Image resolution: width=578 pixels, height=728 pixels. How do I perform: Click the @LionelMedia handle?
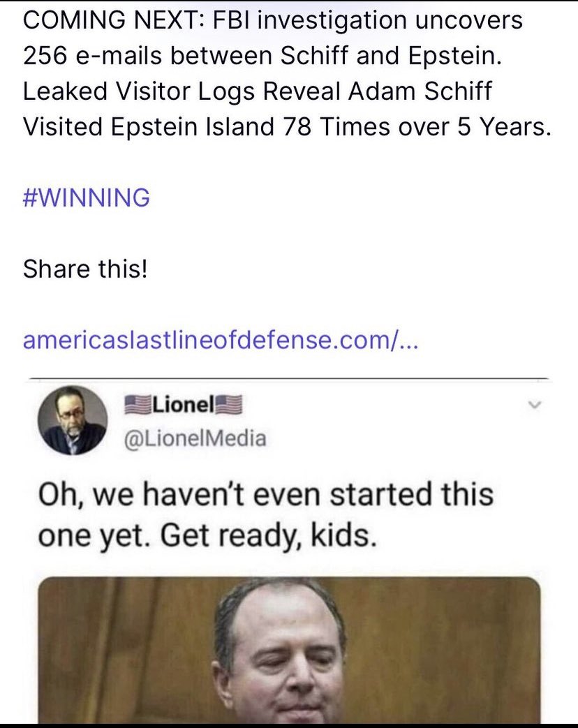pos(195,438)
